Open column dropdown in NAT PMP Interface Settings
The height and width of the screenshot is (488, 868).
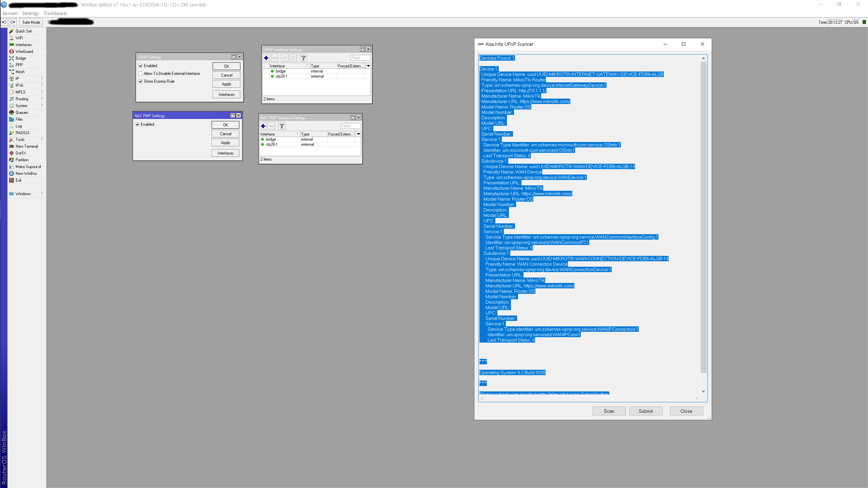tap(358, 134)
